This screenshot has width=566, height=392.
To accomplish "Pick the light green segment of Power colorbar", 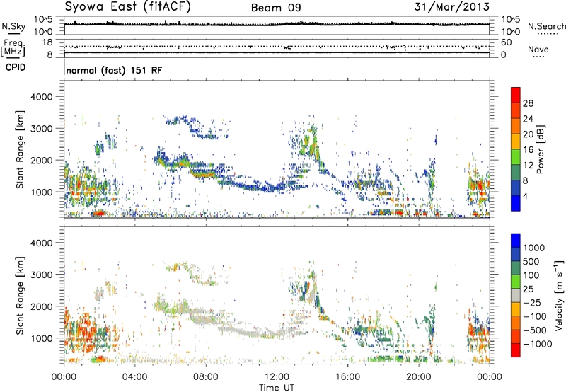I will click(x=516, y=156).
